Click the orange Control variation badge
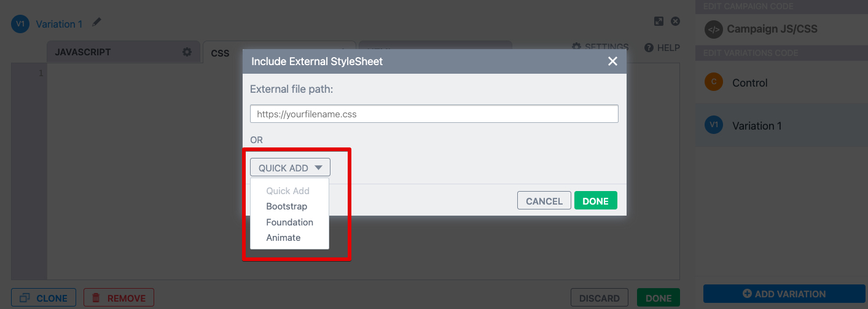This screenshot has width=868, height=309. [x=713, y=82]
